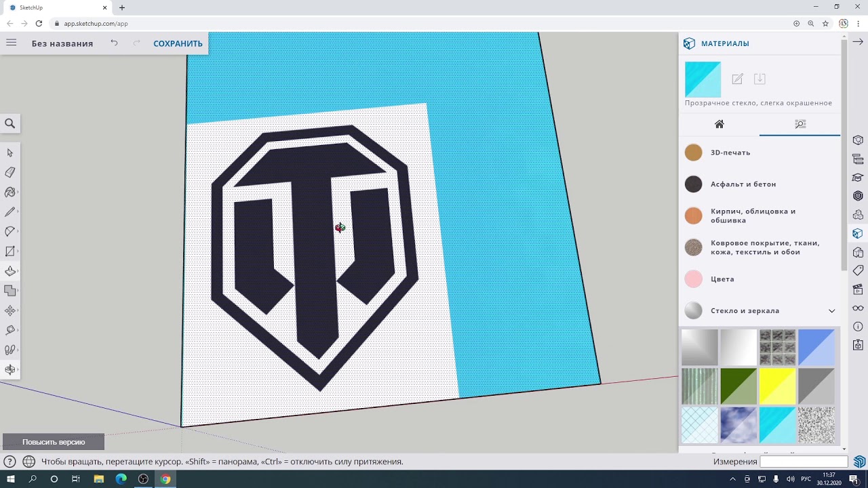Open Кирпич, облицовка и обшивка category

(759, 216)
